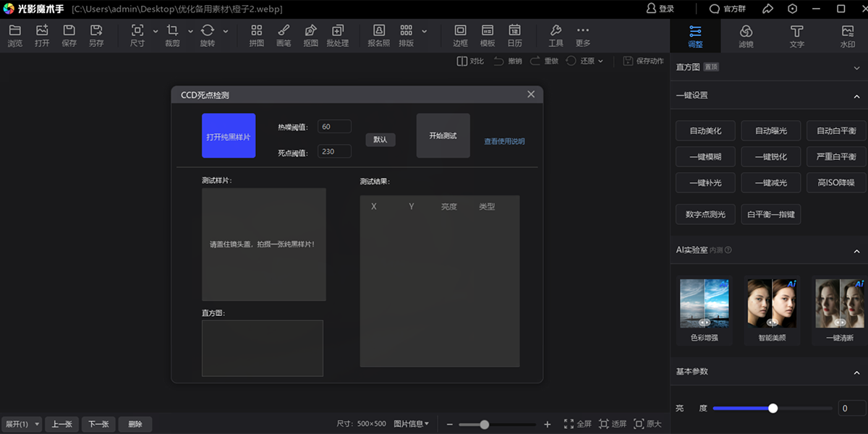Open the 图片信息 dropdown
This screenshot has height=434, width=868.
click(x=411, y=424)
